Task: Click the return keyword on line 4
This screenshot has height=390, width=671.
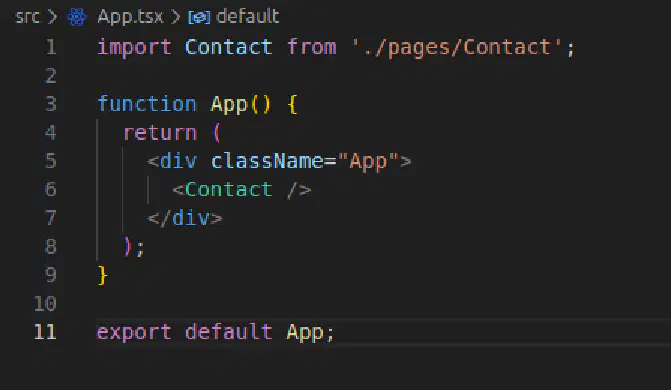Action: tap(160, 133)
